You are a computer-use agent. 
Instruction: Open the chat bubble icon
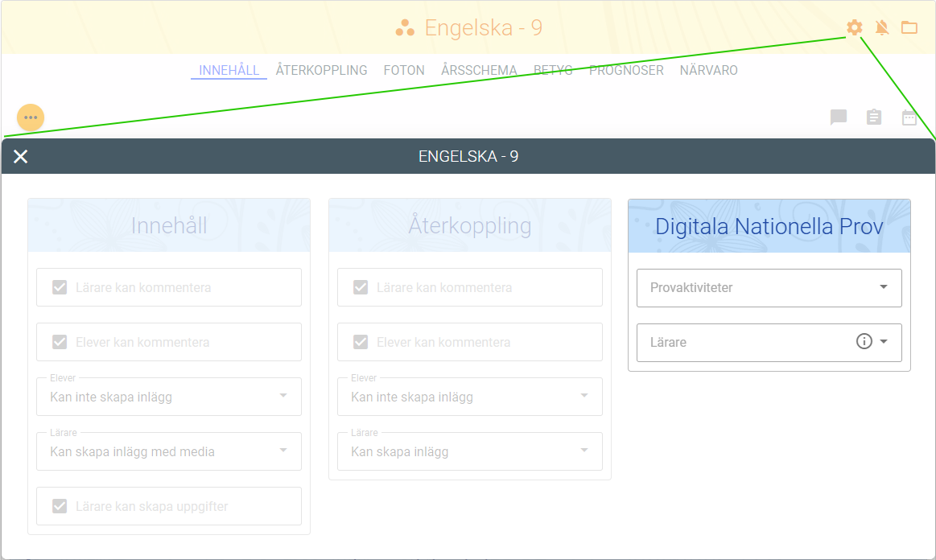[839, 117]
